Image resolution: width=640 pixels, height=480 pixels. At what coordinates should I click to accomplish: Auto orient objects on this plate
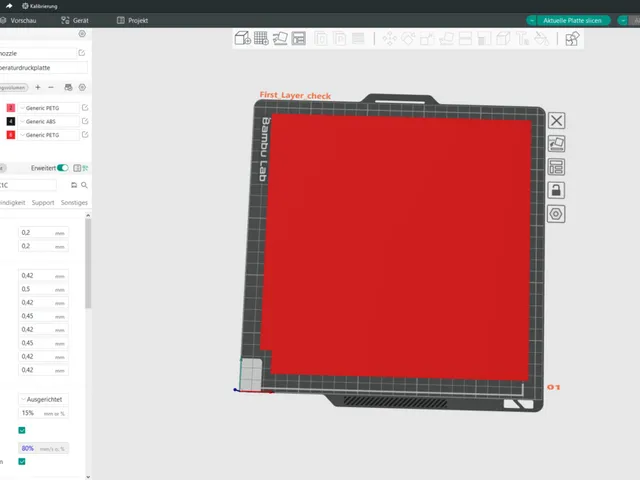pyautogui.click(x=556, y=144)
